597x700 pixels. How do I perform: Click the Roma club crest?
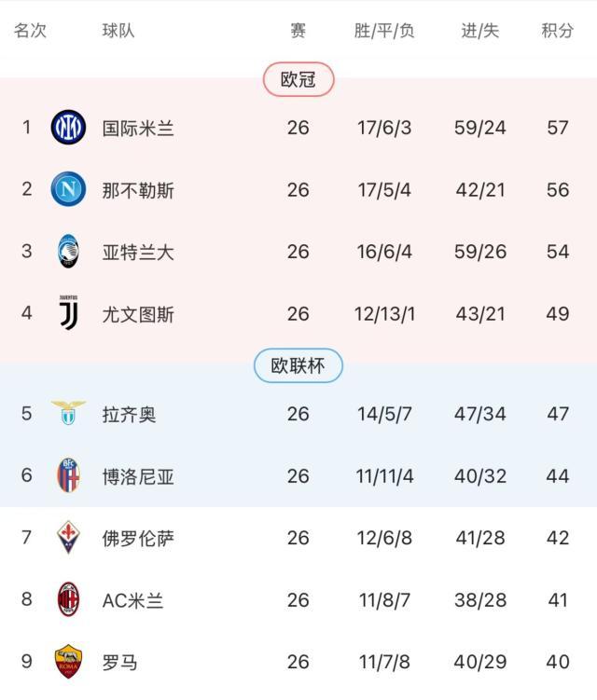pos(68,662)
